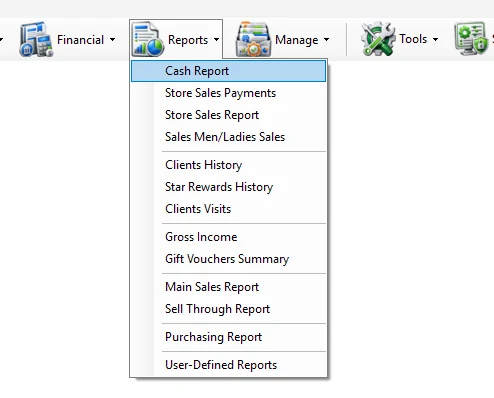Image resolution: width=494 pixels, height=398 pixels.
Task: Choose Clients Visits report
Action: click(228, 209)
